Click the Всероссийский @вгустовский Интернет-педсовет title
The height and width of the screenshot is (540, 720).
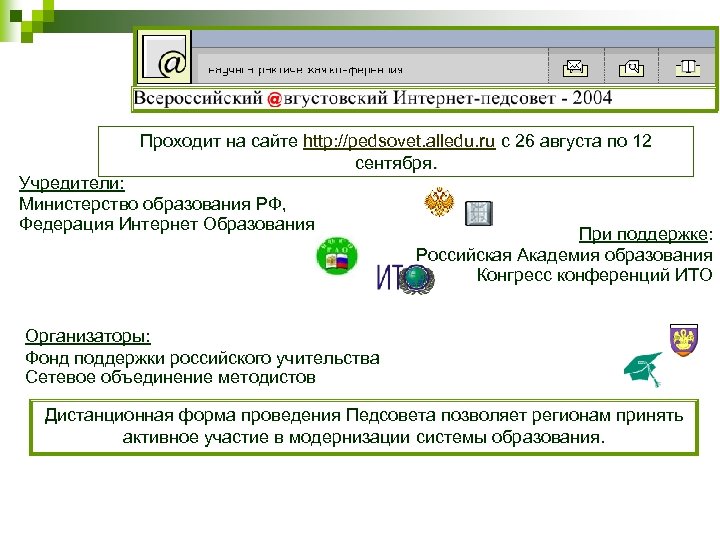click(373, 98)
